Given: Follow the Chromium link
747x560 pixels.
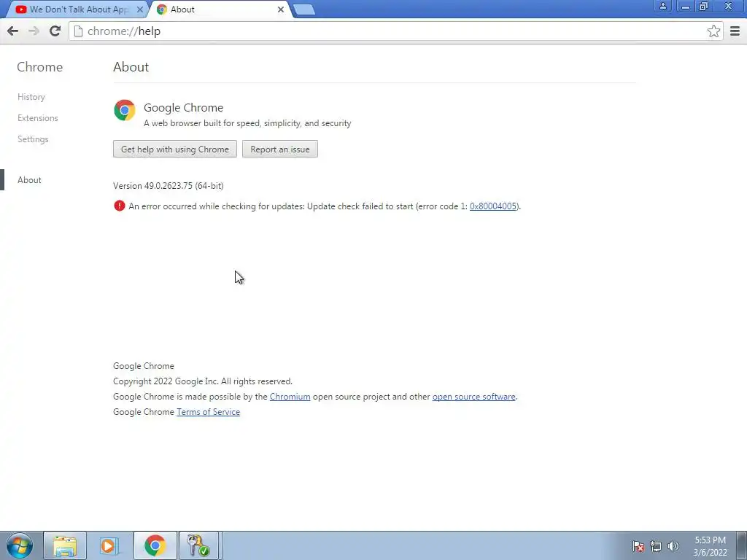Looking at the screenshot, I should (x=290, y=397).
